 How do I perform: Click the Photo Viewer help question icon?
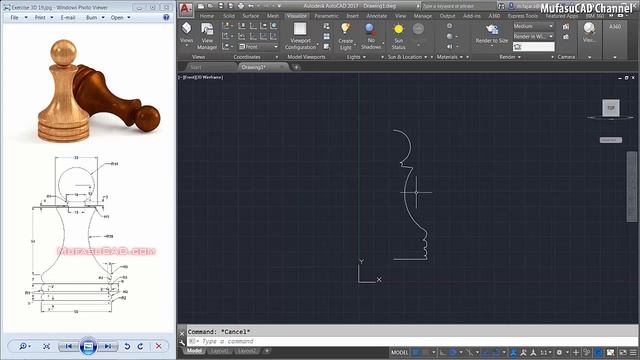[x=166, y=18]
